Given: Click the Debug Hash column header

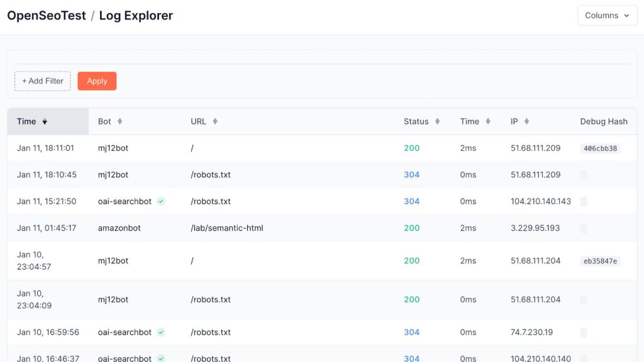Looking at the screenshot, I should (603, 121).
